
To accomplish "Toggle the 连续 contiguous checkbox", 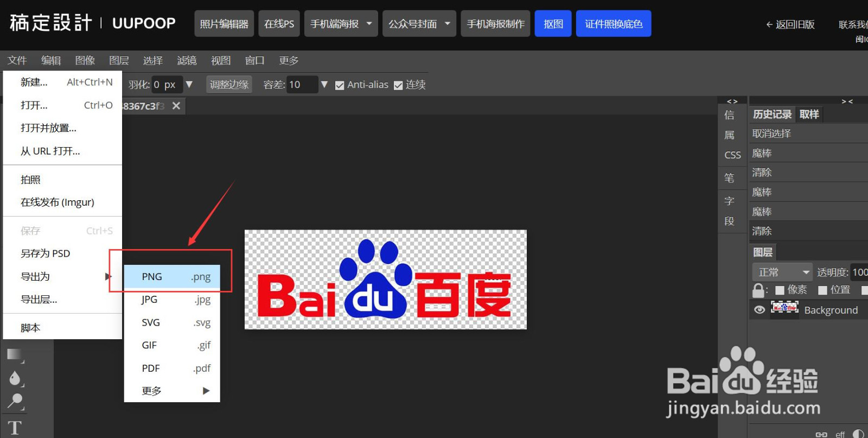I will tap(398, 85).
